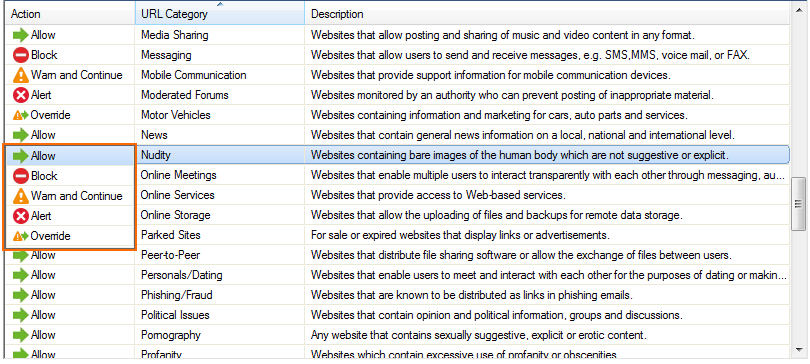Choose Override from the open action list

(69, 236)
